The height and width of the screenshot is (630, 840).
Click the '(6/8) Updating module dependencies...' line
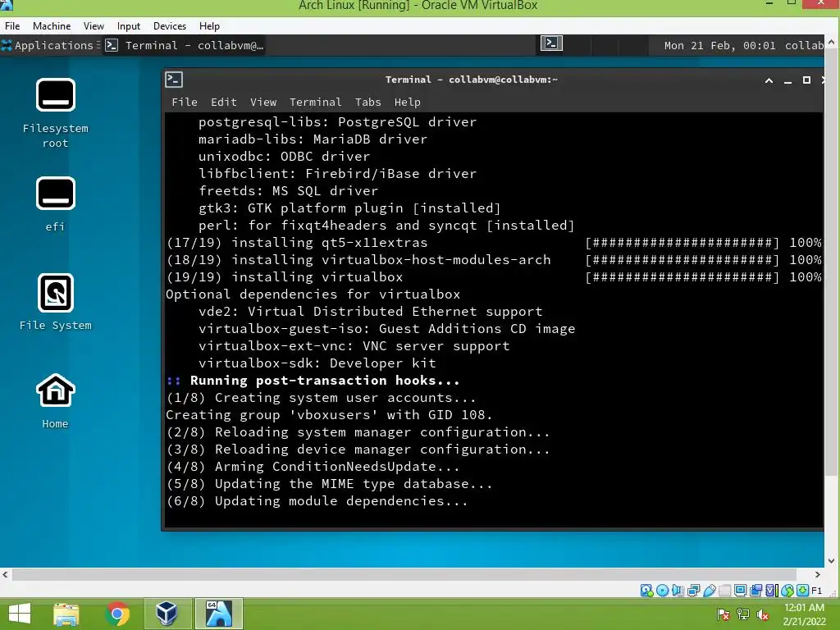[317, 501]
